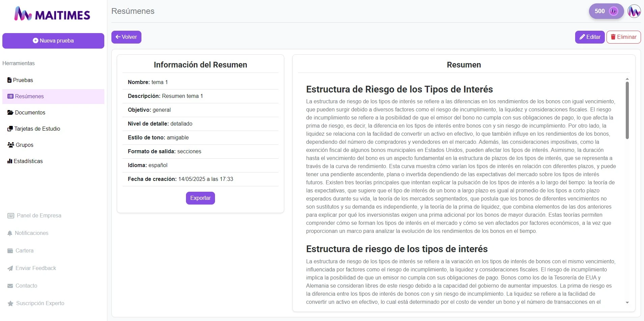Click the Eliminar trash icon
644x321 pixels.
[x=613, y=37]
